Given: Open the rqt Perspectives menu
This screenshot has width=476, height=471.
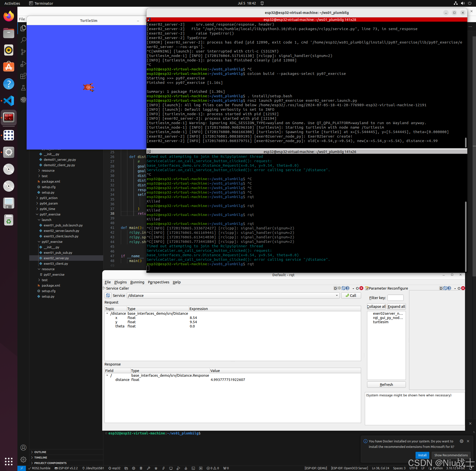Looking at the screenshot, I should tap(158, 282).
